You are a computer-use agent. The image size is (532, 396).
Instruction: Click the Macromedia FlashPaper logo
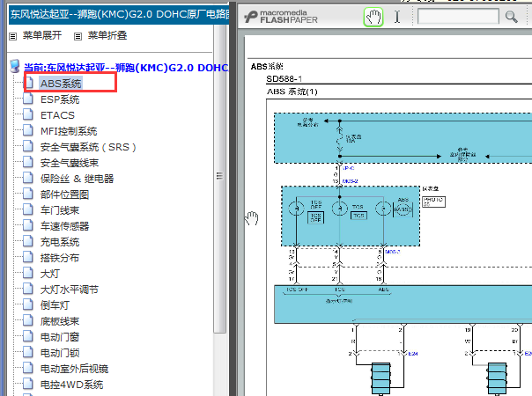[281, 17]
